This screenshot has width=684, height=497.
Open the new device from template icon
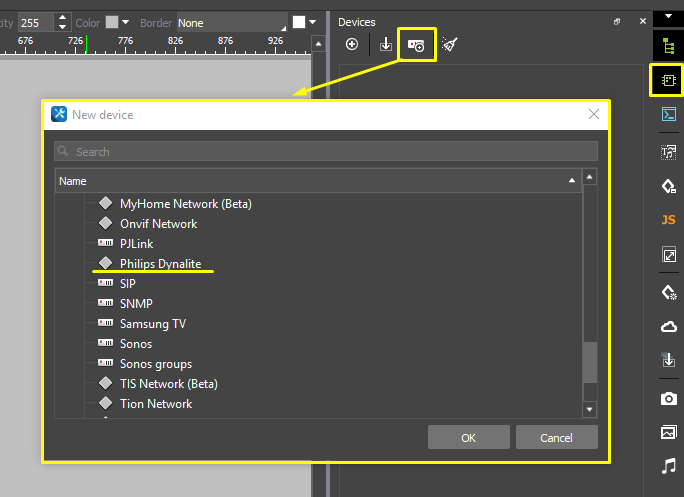(417, 45)
